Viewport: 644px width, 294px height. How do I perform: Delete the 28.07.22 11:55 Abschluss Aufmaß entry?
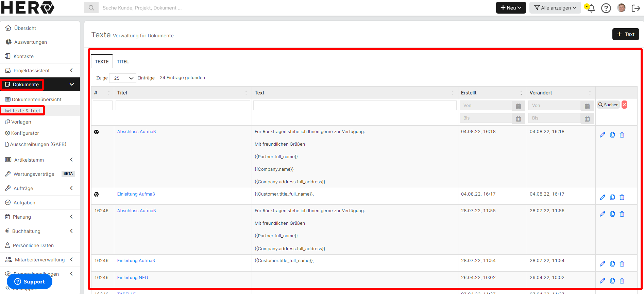click(x=622, y=214)
